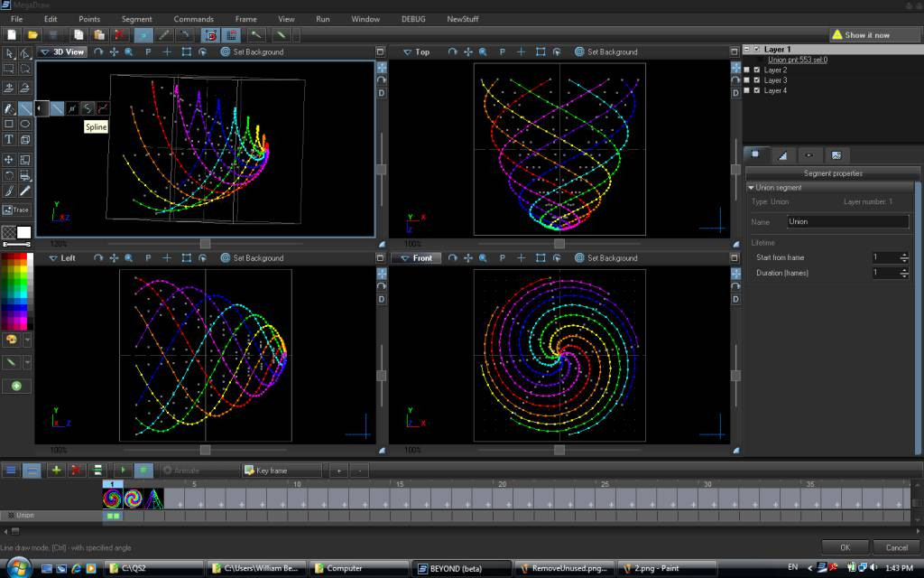The width and height of the screenshot is (924, 578).
Task: Open the 3D View dropdown selector
Action: point(62,52)
